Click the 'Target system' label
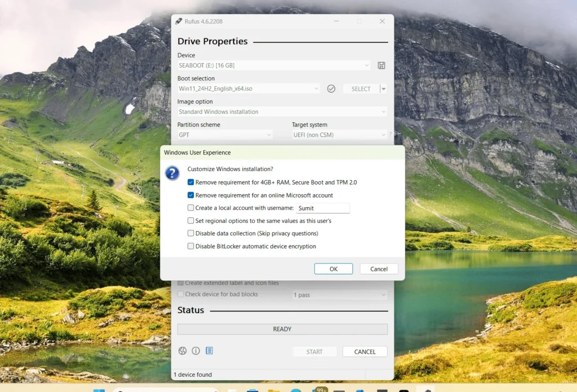 pos(309,124)
